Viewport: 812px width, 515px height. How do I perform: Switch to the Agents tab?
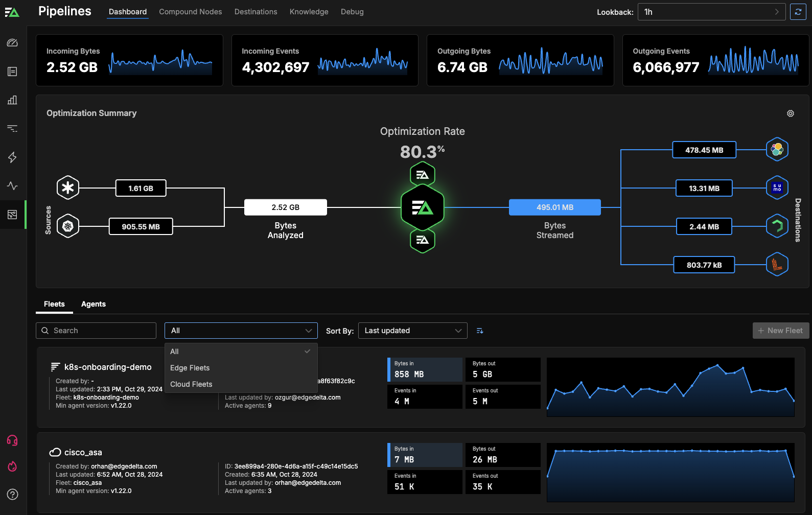point(94,304)
